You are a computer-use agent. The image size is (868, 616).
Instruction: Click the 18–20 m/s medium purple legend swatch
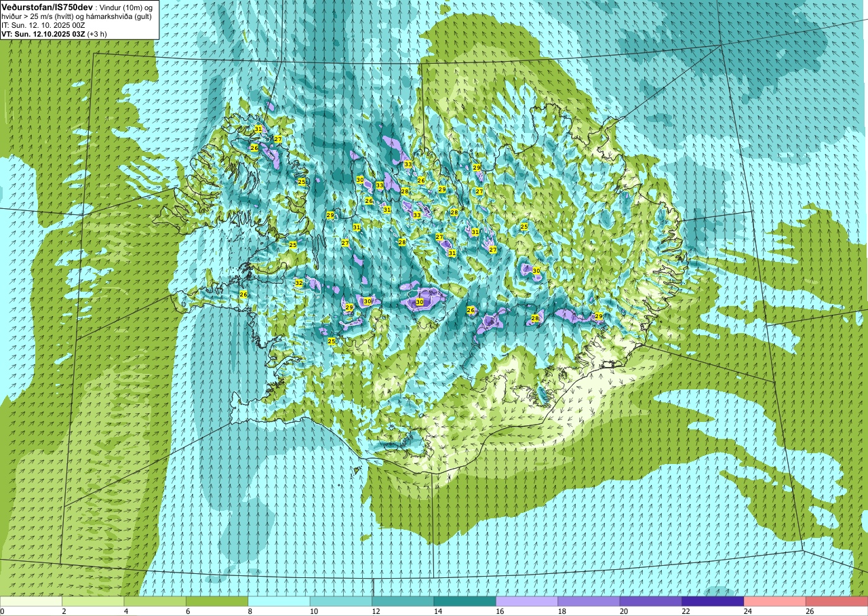(x=589, y=601)
